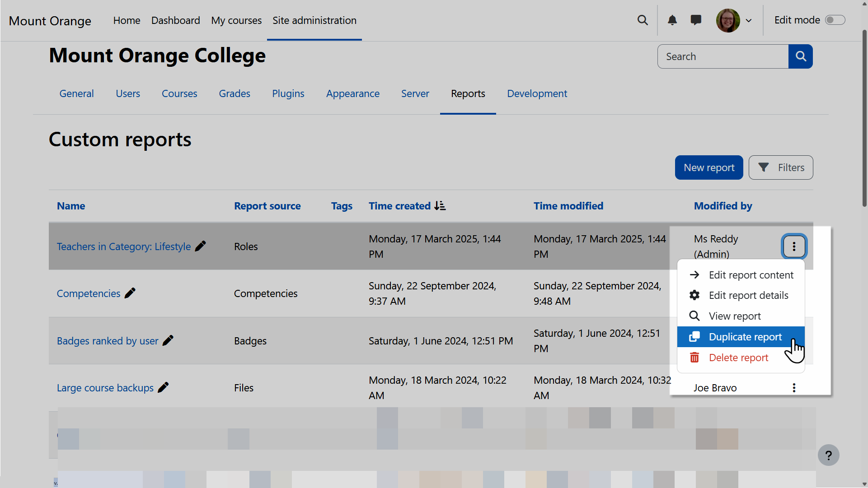
Task: Enable Edit mode toggle
Action: click(x=835, y=20)
